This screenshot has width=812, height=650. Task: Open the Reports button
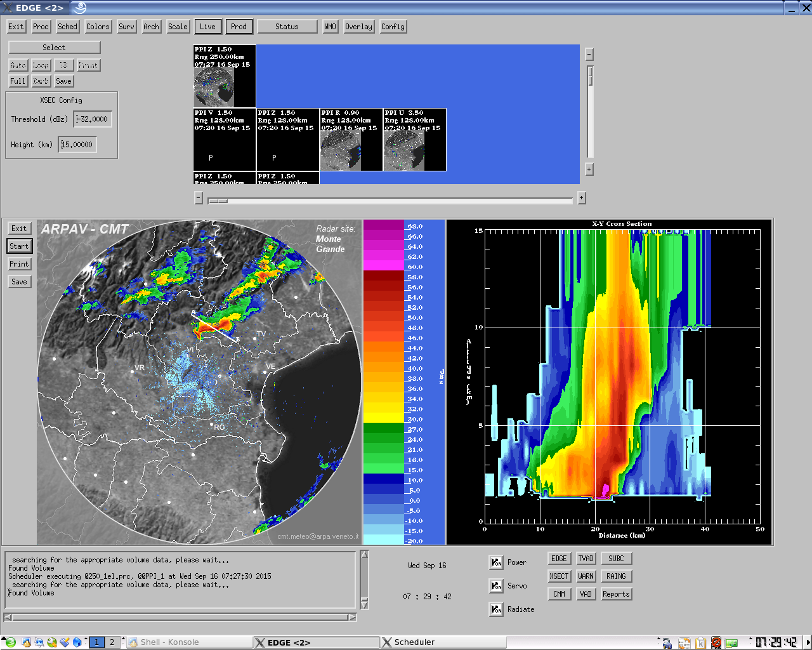(616, 594)
